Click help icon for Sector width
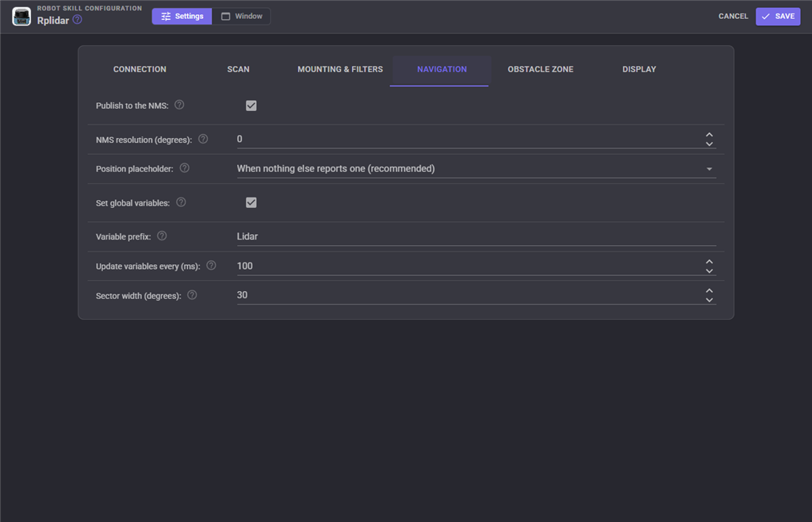The height and width of the screenshot is (522, 812). pos(192,294)
